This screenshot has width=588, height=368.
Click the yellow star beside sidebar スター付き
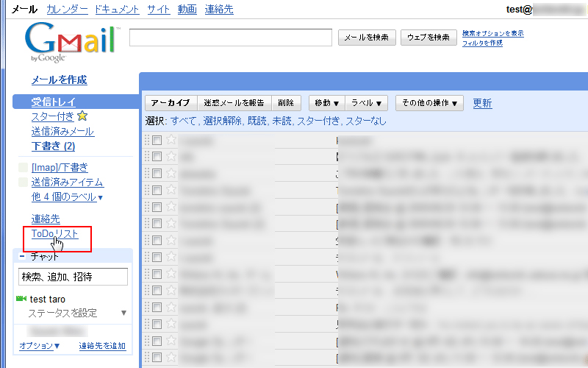click(82, 116)
